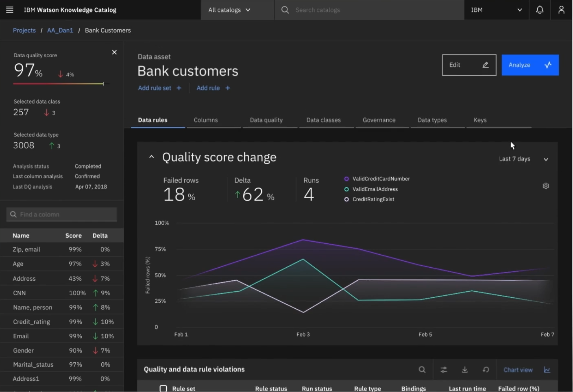Toggle the ValidEmailAddress legend series

tap(346, 189)
